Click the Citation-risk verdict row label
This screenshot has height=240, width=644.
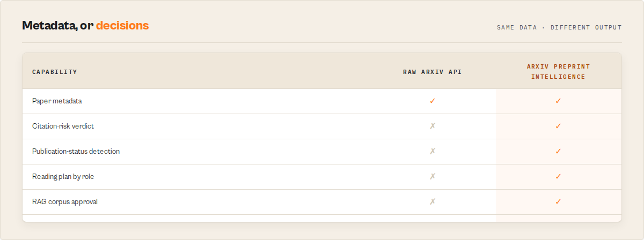click(x=63, y=126)
